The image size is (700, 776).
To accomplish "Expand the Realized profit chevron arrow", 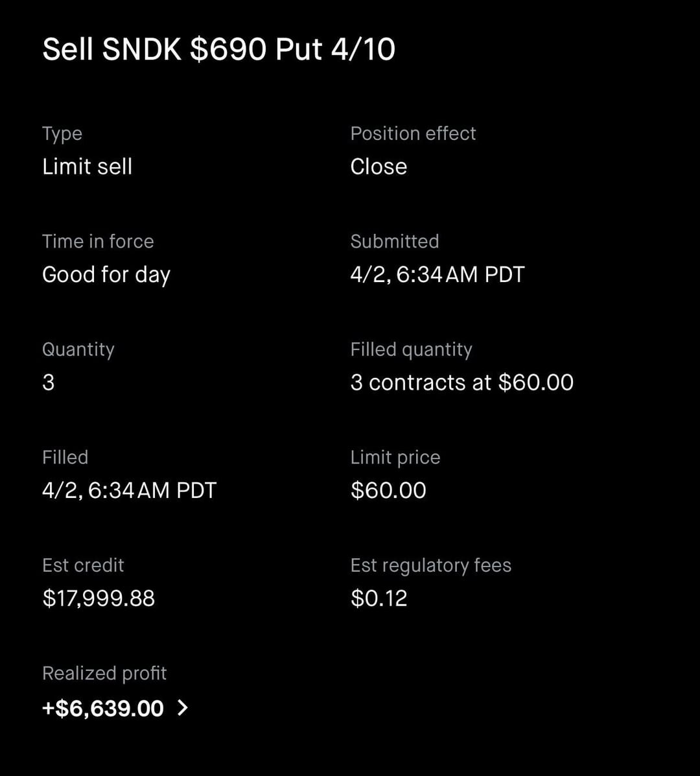I will [183, 708].
